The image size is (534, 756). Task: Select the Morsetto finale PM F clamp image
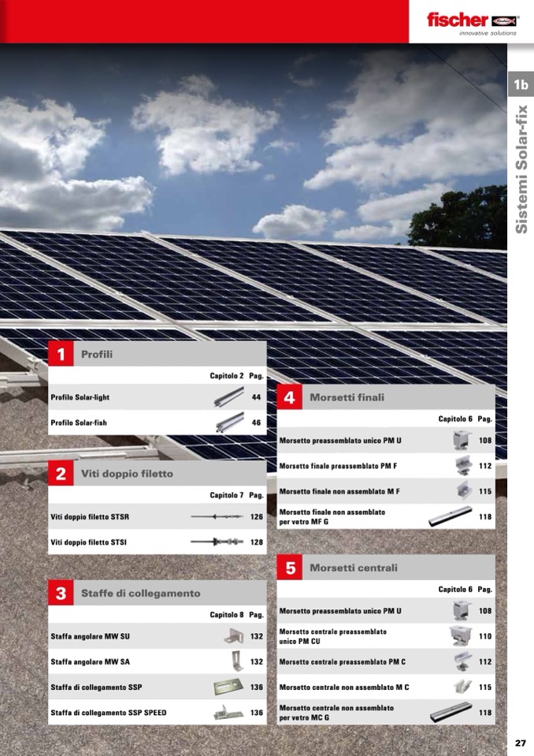[462, 466]
